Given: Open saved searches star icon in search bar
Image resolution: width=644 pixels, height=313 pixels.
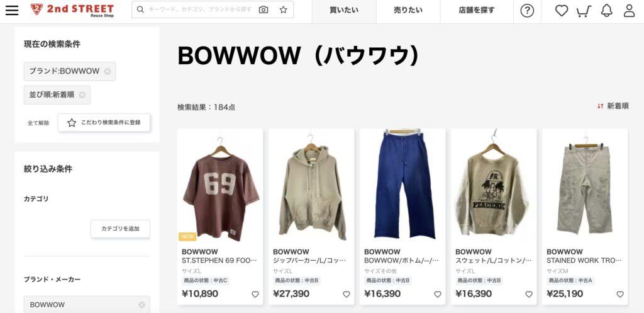Looking at the screenshot, I should coord(284,9).
